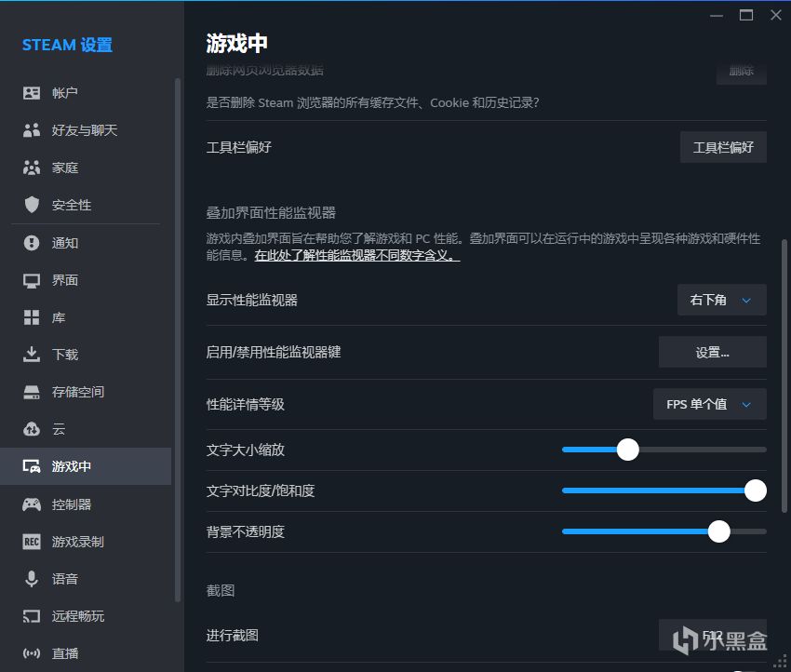Click the Security (安全性) shield icon
This screenshot has height=672, width=791.
pyautogui.click(x=32, y=205)
